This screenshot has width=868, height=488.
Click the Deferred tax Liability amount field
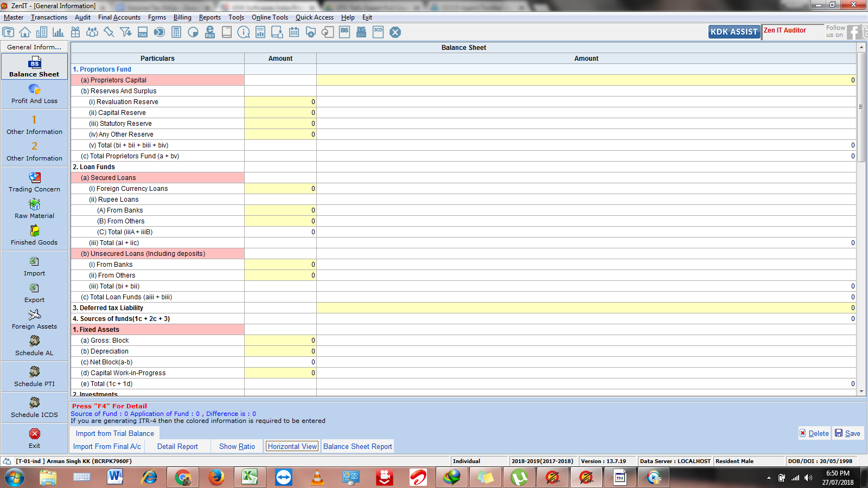coord(586,308)
